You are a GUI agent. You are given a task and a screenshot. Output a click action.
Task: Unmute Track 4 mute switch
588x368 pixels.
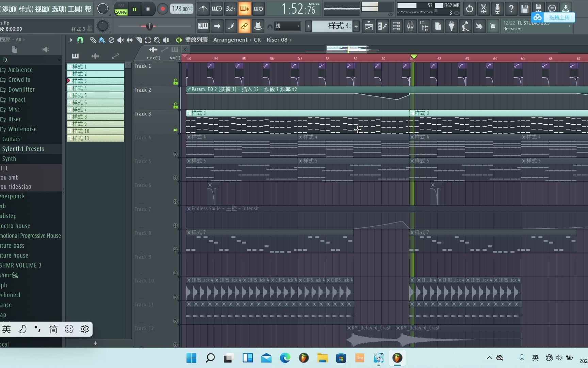pyautogui.click(x=175, y=154)
